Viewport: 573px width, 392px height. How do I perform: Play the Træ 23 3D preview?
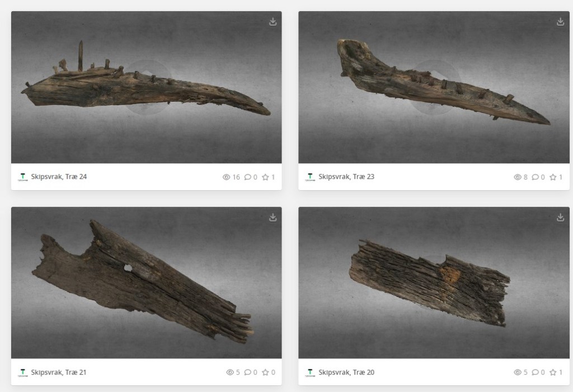click(x=435, y=87)
